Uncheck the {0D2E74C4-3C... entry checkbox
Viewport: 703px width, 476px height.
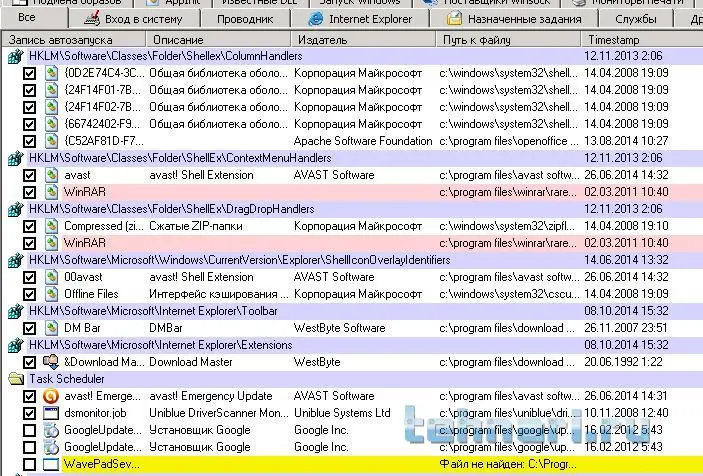(x=30, y=73)
